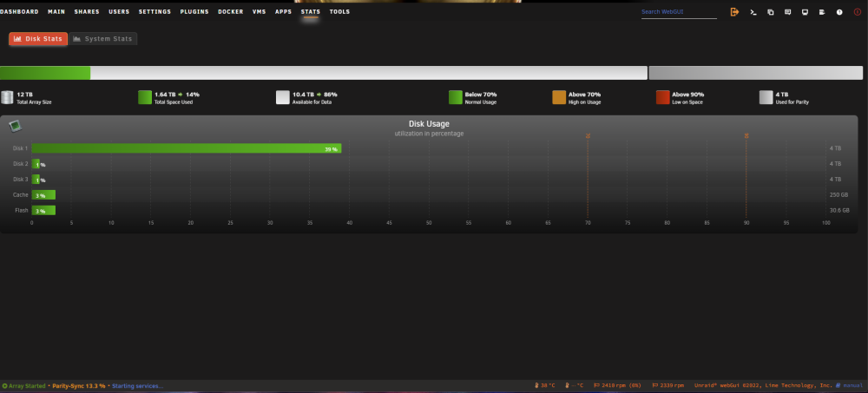The height and width of the screenshot is (393, 868).
Task: Click the Flash row label
Action: point(21,210)
